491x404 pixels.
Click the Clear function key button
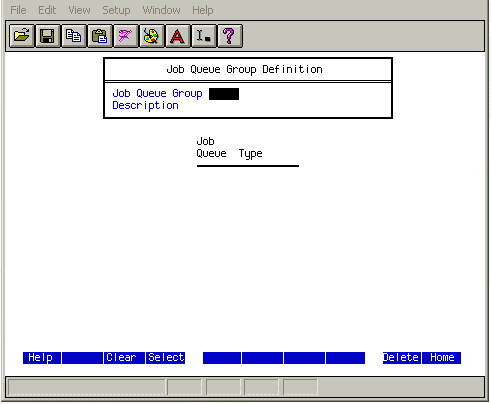[124, 358]
